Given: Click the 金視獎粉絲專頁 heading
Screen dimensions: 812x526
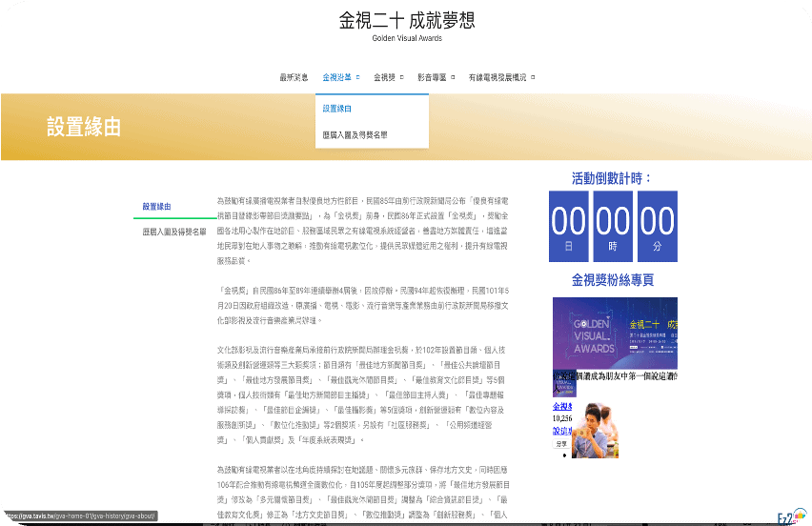Looking at the screenshot, I should 612,280.
